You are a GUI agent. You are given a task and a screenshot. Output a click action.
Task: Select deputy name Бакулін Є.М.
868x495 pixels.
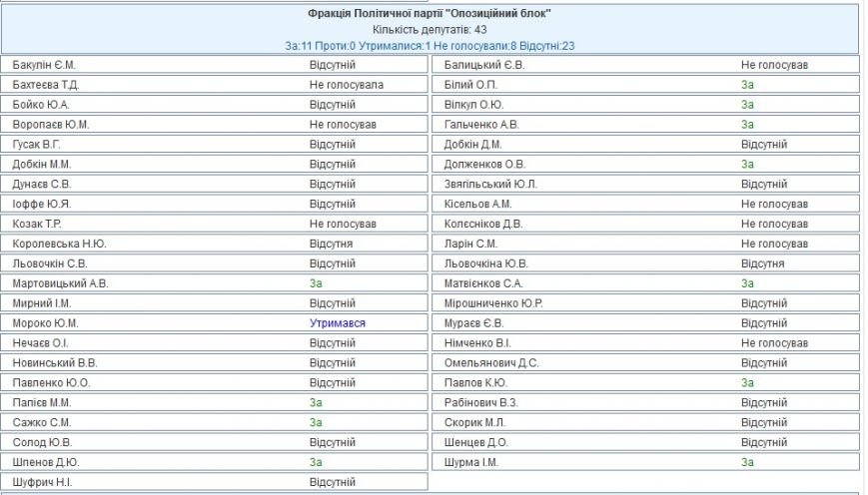(44, 65)
